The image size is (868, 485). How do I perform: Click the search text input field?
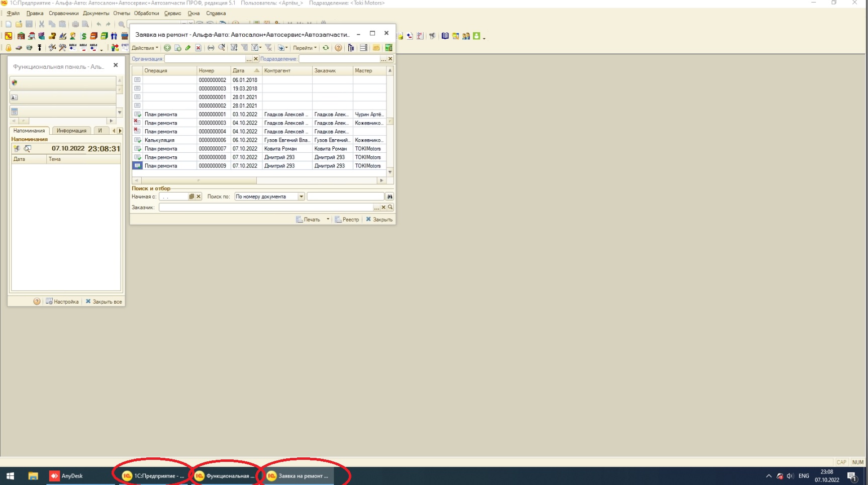345,197
